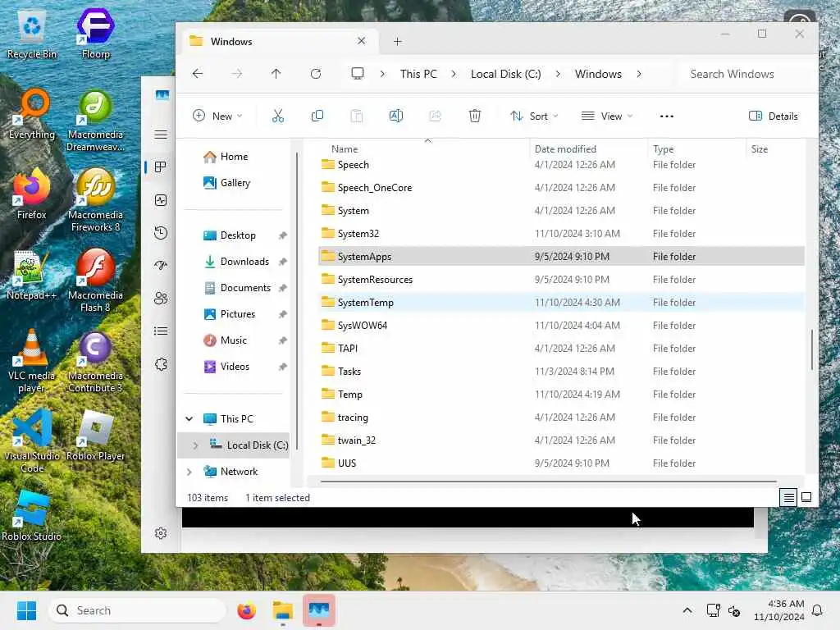Viewport: 840px width, 630px height.
Task: Open the New dropdown menu
Action: pos(217,116)
